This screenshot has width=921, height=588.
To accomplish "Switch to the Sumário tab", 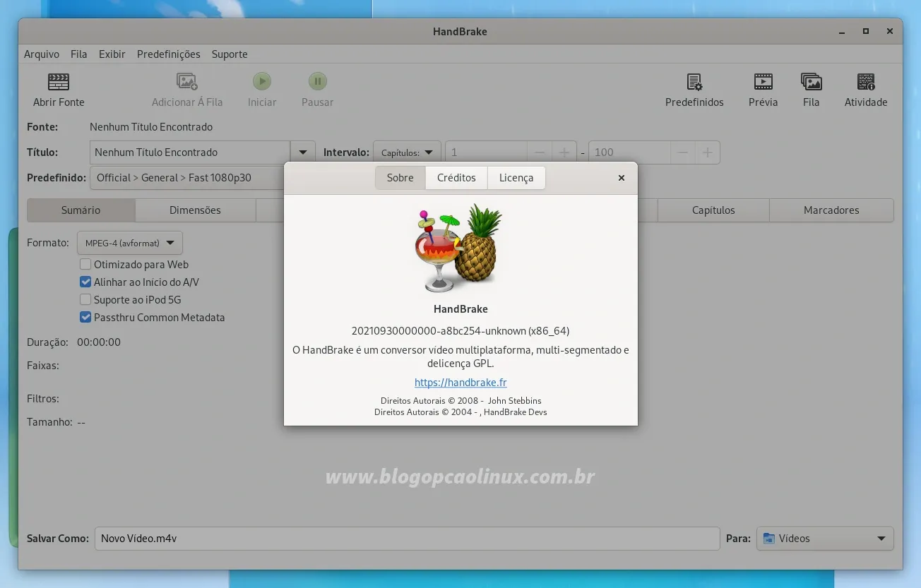I will [x=81, y=210].
